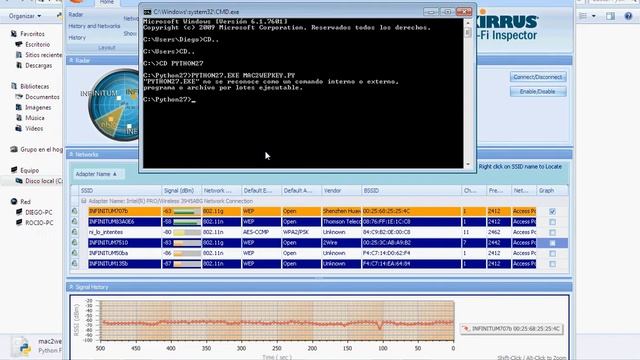Click the ROCIO-PC computer icon

(x=19, y=223)
